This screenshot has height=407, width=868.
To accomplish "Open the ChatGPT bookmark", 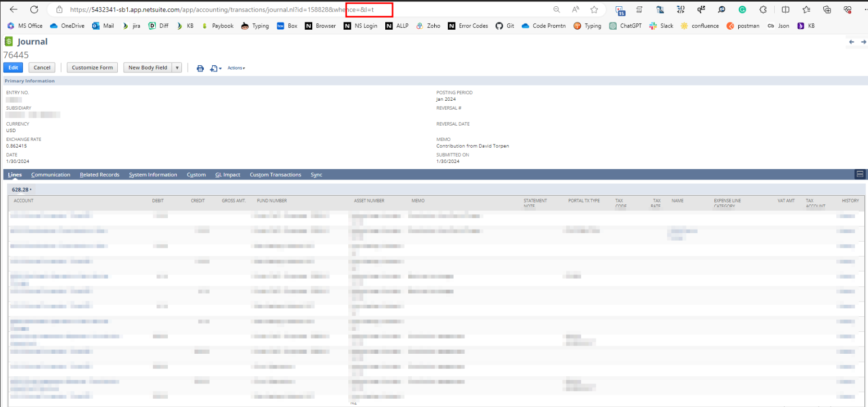I will [626, 26].
